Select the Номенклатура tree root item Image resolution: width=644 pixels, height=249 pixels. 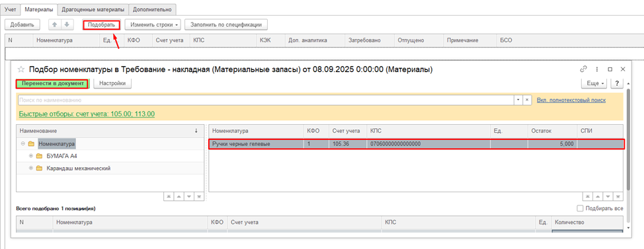click(x=57, y=144)
